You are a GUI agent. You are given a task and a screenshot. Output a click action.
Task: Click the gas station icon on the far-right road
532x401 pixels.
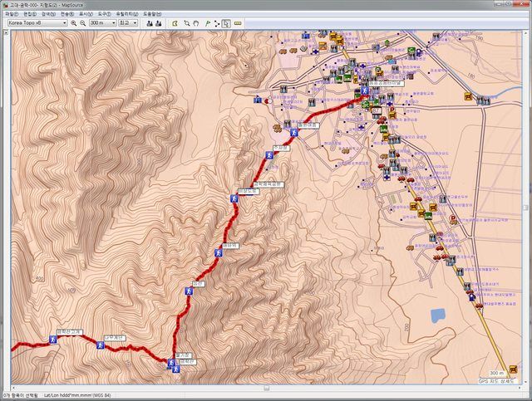pos(468,96)
